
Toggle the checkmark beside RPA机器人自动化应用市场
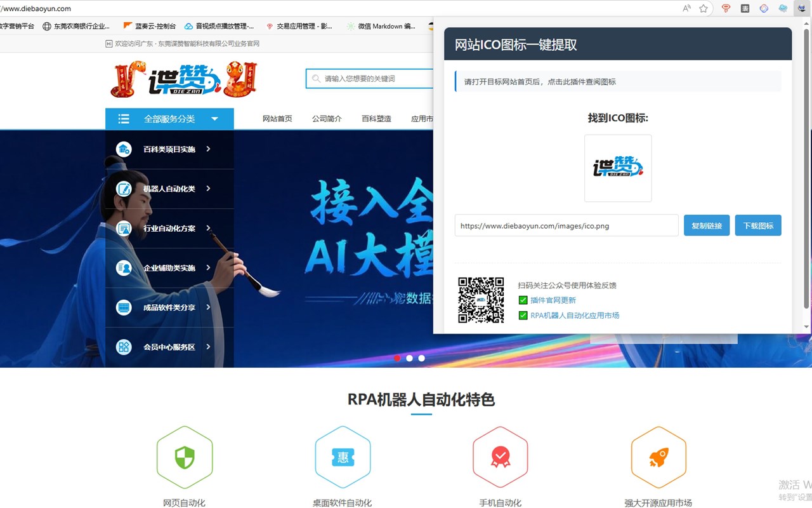coord(523,315)
